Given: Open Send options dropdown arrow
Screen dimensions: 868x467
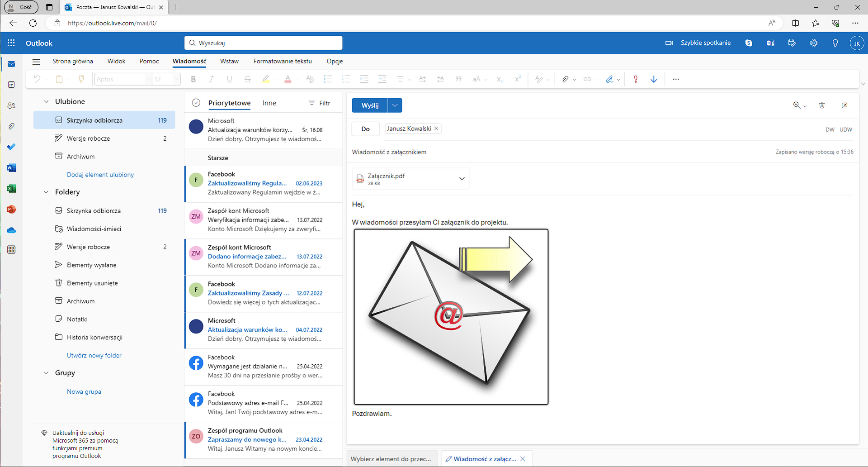Looking at the screenshot, I should [x=395, y=105].
